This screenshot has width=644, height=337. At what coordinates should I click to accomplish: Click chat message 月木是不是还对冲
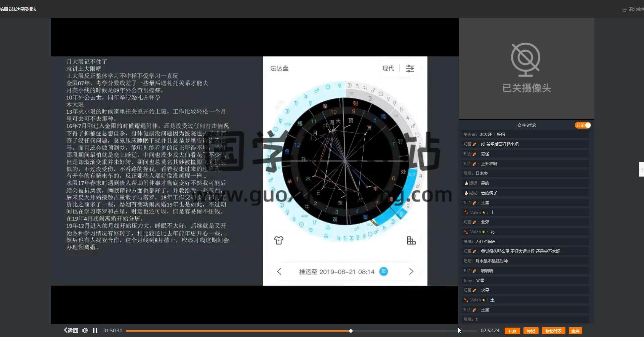click(492, 261)
